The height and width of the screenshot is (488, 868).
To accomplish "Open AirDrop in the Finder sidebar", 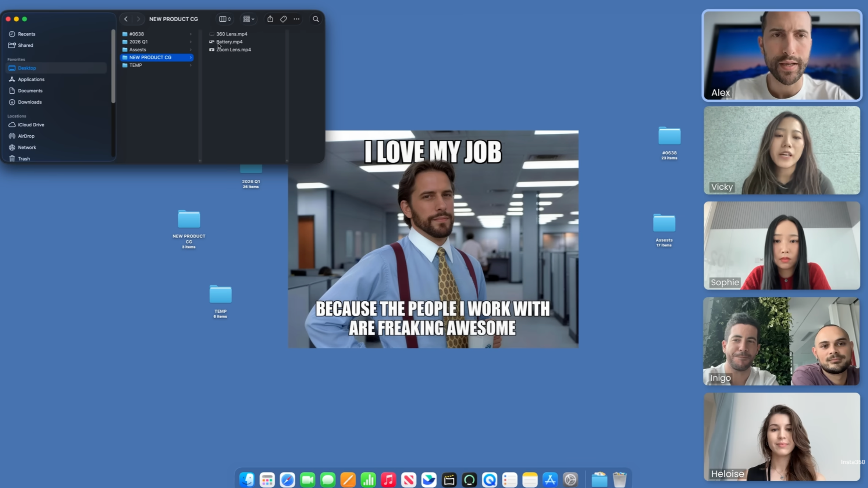I will (56, 136).
